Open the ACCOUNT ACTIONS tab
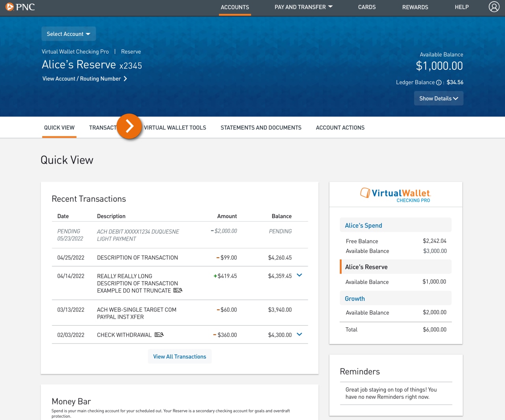 click(x=340, y=127)
